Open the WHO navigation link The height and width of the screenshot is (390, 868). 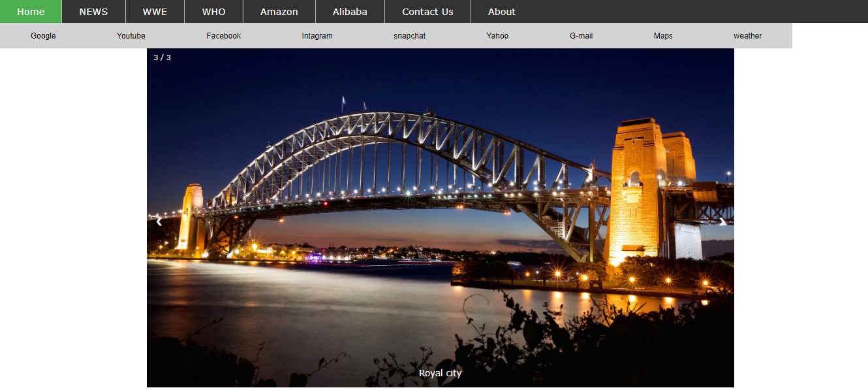click(x=213, y=12)
